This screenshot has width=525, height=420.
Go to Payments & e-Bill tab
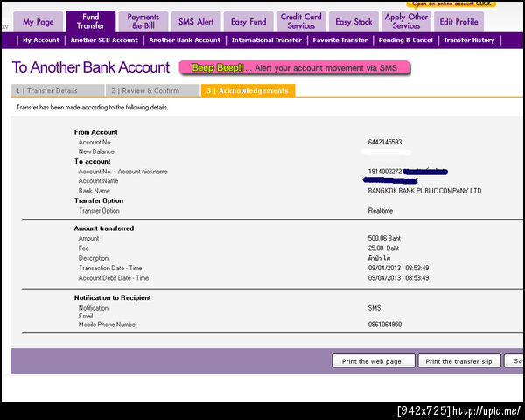pos(143,21)
